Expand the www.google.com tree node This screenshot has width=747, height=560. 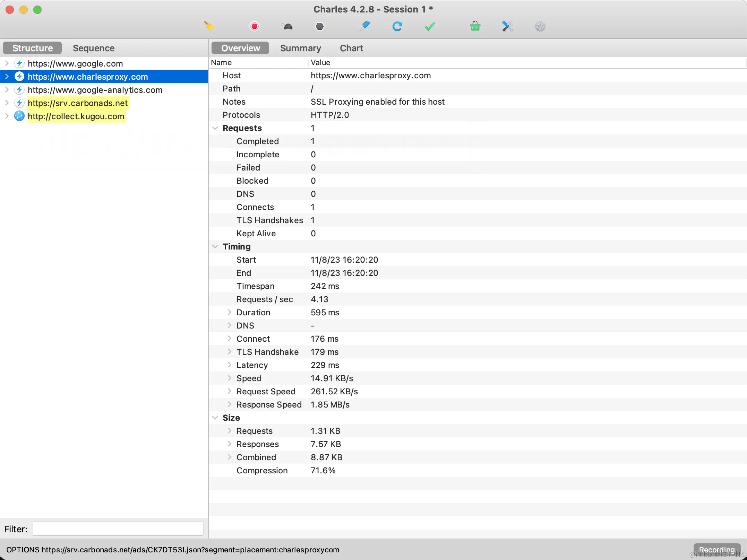coord(7,63)
